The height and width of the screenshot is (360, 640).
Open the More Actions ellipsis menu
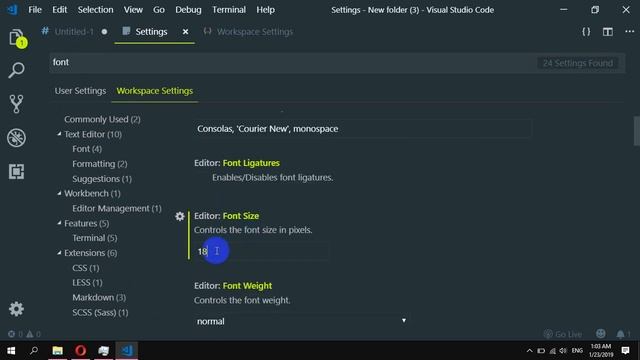tap(629, 31)
